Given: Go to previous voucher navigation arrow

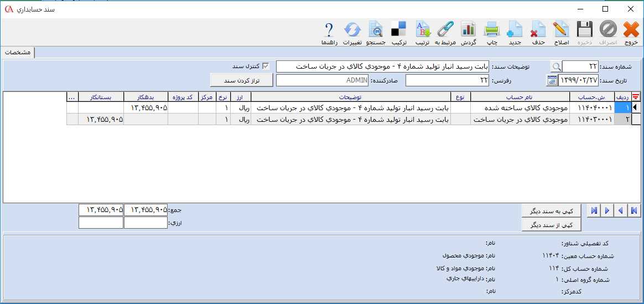Looking at the screenshot, I should 620,211.
